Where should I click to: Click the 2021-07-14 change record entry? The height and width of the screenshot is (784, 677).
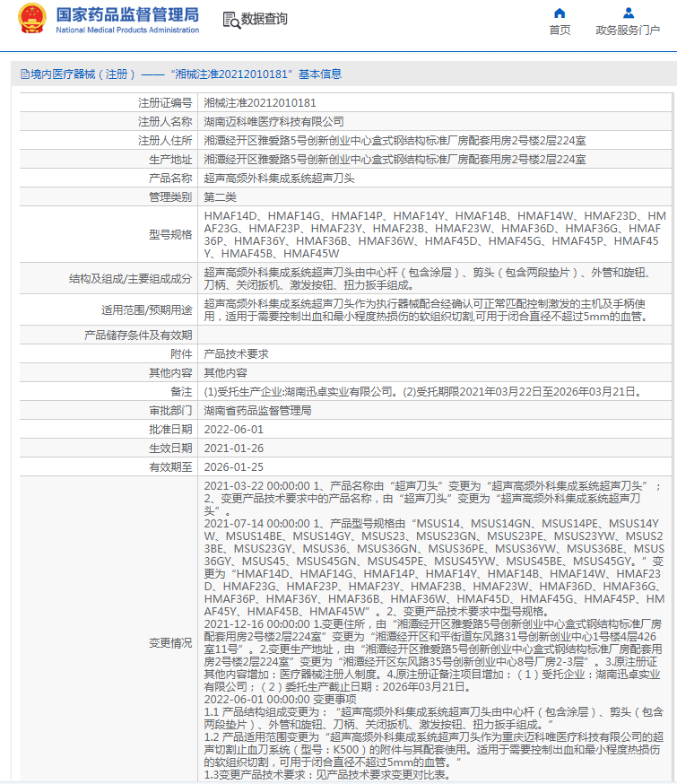tap(434, 568)
